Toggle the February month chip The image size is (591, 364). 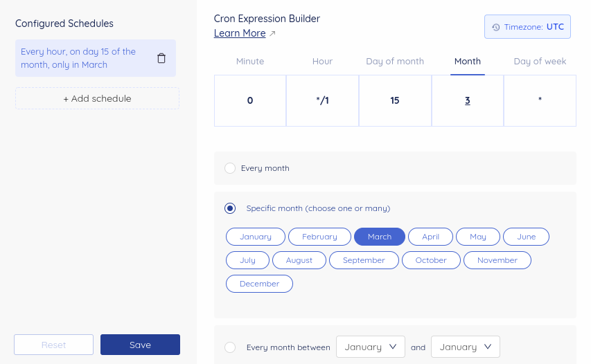tap(319, 237)
